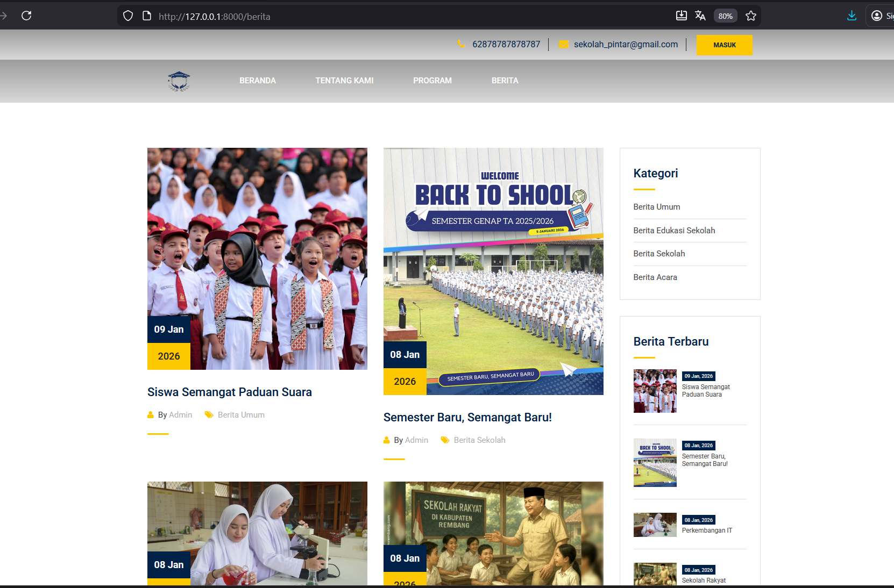Screen dimensions: 894x588
Task: Click the tag icon next to Berita Sekolah
Action: coord(445,440)
